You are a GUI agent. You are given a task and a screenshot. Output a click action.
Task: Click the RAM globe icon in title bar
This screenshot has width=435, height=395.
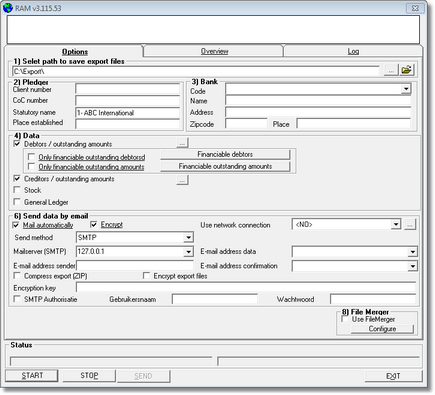pos(7,8)
